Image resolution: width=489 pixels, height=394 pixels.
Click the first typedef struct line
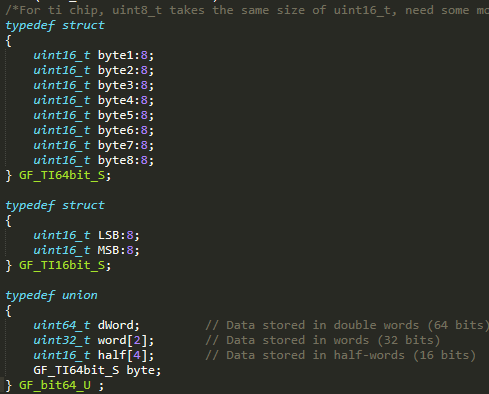pyautogui.click(x=55, y=26)
